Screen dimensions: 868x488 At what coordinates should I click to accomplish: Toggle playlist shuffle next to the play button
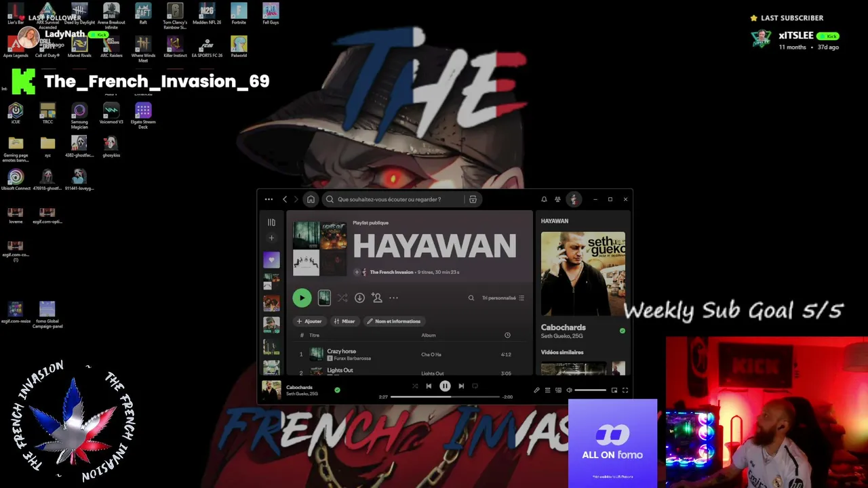coord(342,298)
